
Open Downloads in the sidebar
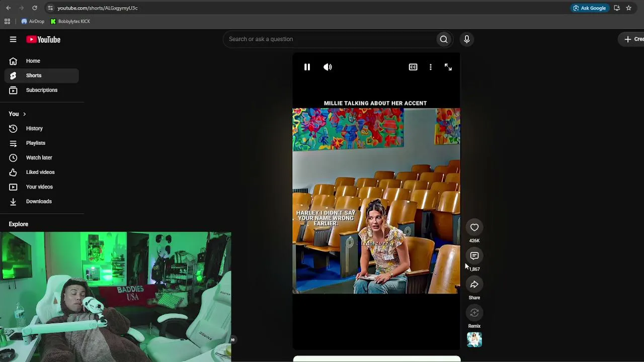42,202
